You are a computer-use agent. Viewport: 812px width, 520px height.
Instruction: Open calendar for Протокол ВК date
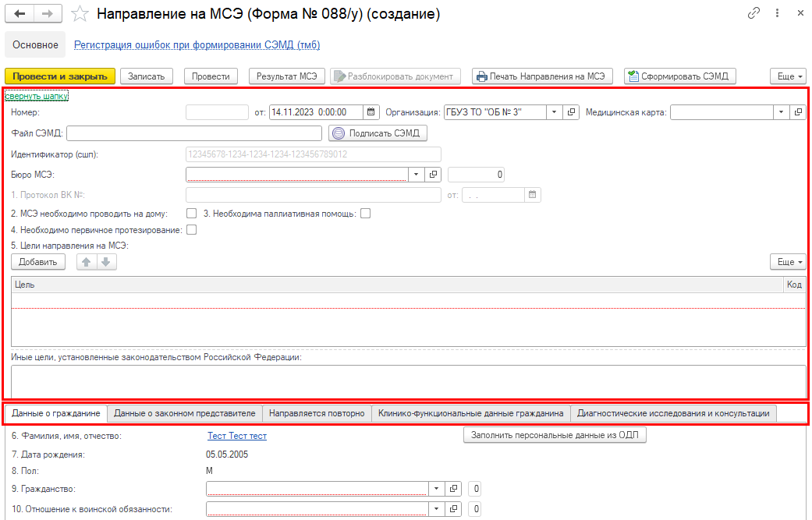(x=533, y=195)
